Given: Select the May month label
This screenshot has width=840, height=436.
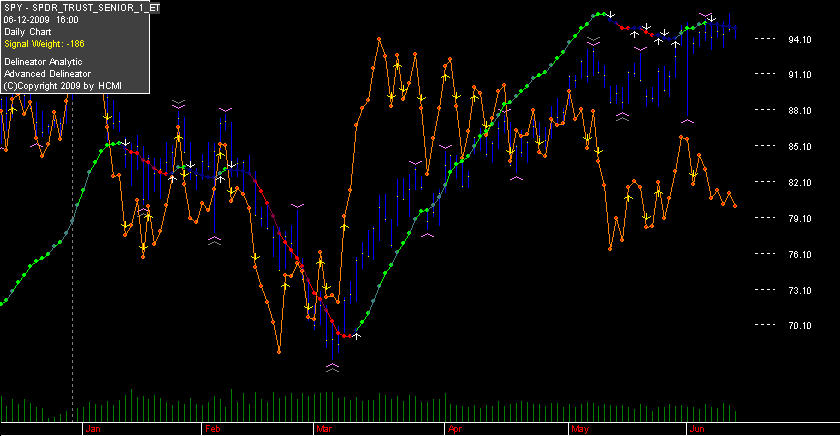Looking at the screenshot, I should click(580, 429).
